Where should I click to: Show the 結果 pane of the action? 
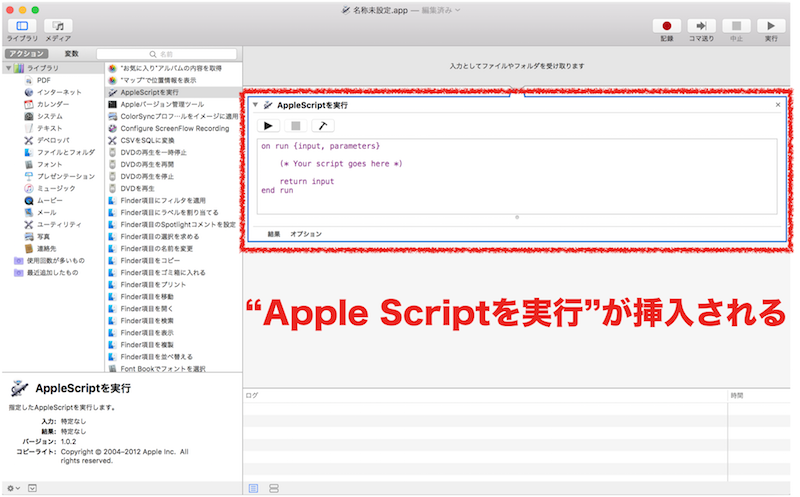pyautogui.click(x=274, y=234)
